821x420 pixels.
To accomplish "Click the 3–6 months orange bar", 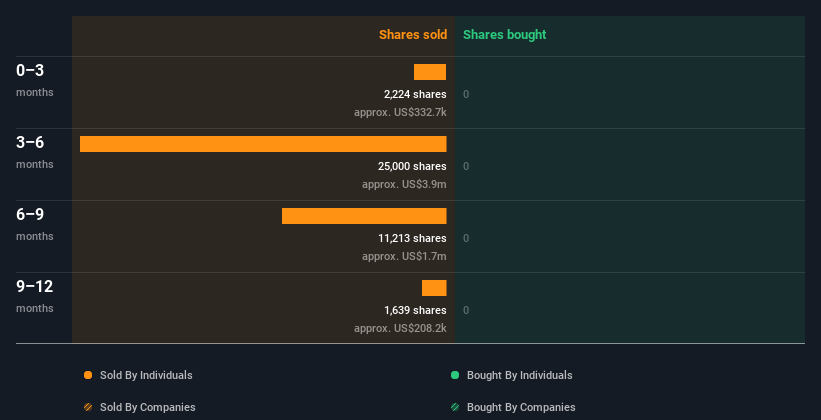I will pyautogui.click(x=263, y=144).
